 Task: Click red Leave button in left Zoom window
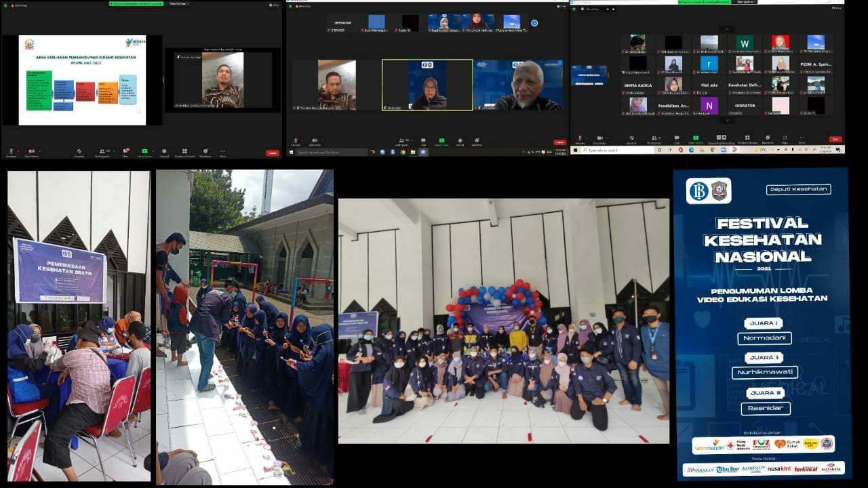[x=273, y=153]
